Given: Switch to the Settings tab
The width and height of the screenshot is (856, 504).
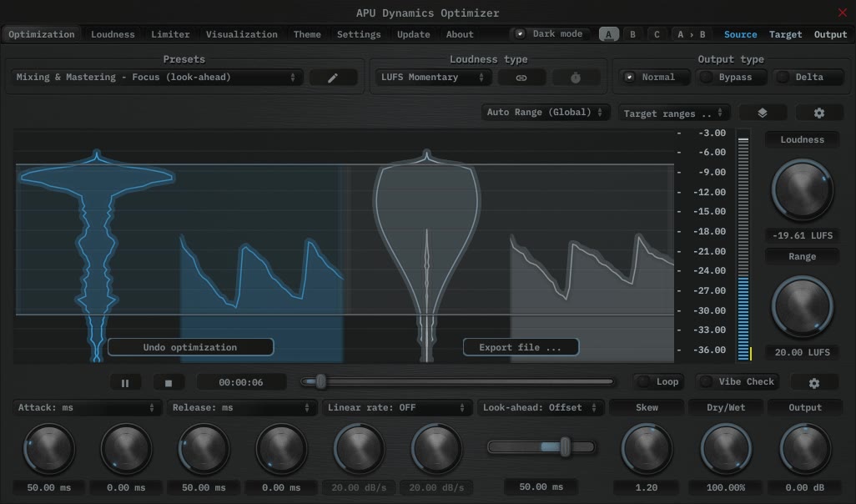Looking at the screenshot, I should pos(359,34).
